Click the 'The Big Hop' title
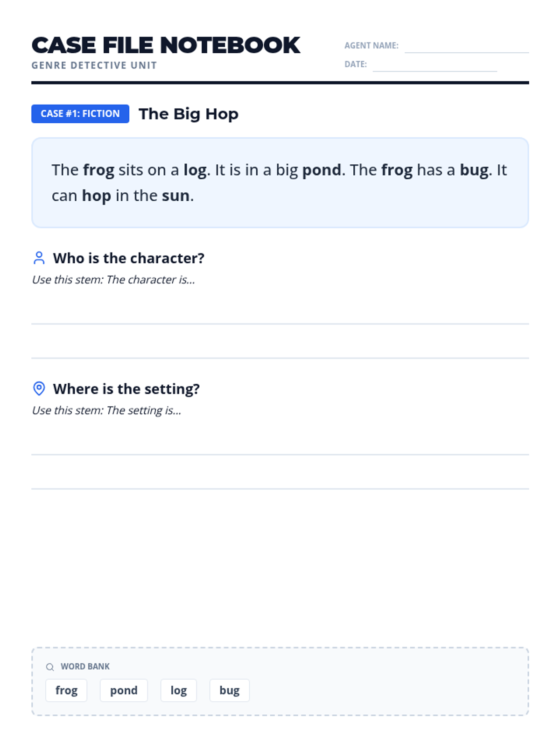This screenshot has height=747, width=560. (x=189, y=114)
